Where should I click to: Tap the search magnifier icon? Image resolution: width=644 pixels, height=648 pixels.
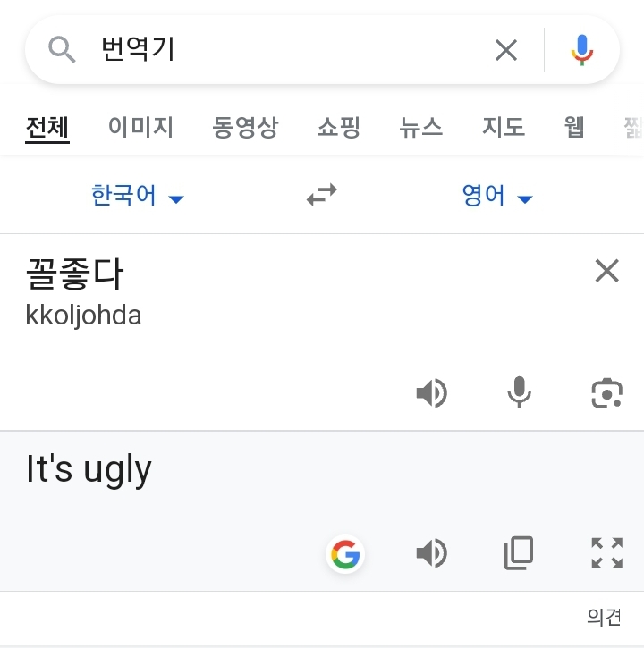61,50
